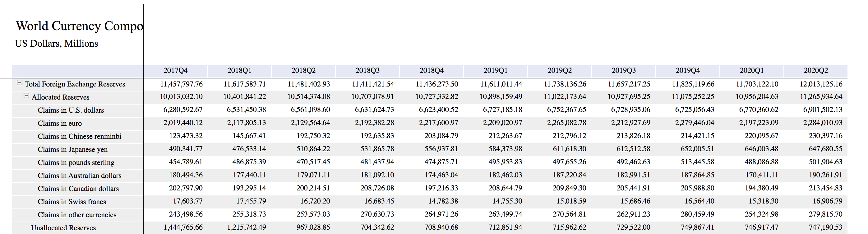Click allocated reserves value 11,265,934.64
The width and height of the screenshot is (868, 234).
coord(821,97)
